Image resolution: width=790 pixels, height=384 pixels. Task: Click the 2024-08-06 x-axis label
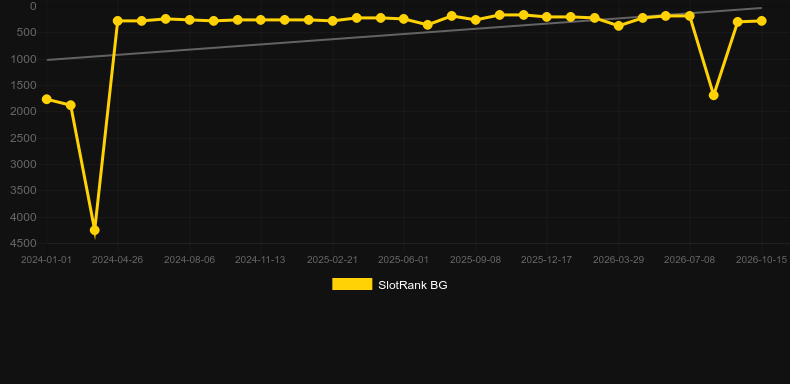tap(189, 260)
